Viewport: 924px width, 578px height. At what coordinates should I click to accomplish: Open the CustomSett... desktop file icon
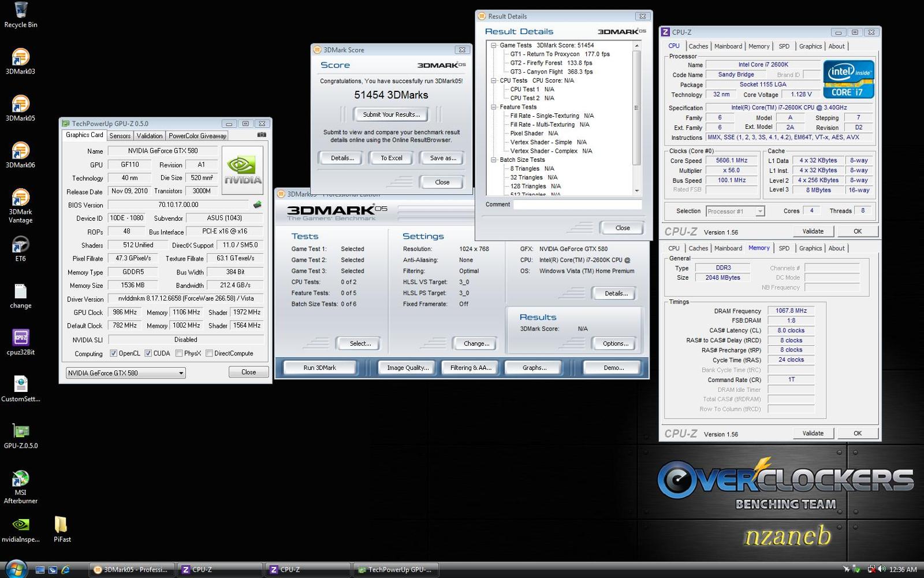(x=21, y=389)
